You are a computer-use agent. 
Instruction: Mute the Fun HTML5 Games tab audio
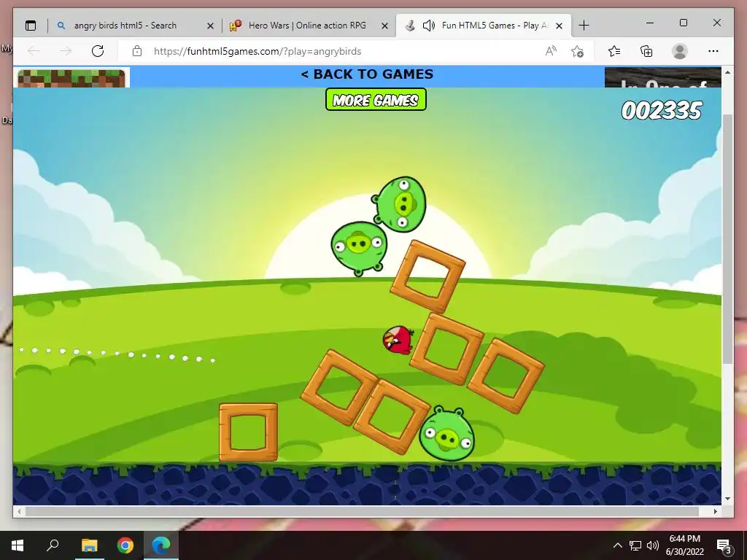click(x=428, y=26)
